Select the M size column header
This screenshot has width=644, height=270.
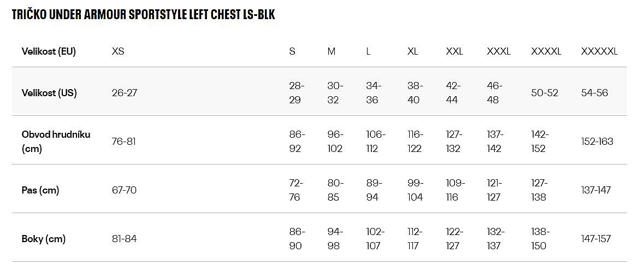332,51
